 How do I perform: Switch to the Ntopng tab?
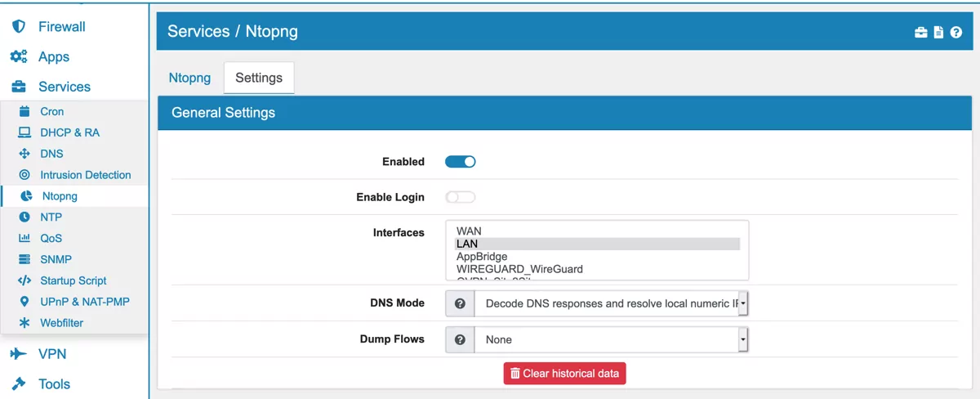pyautogui.click(x=189, y=78)
